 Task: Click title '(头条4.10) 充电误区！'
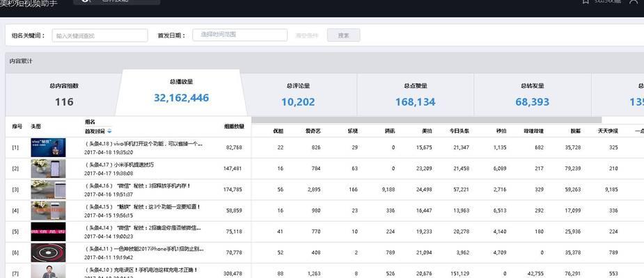click(141, 270)
